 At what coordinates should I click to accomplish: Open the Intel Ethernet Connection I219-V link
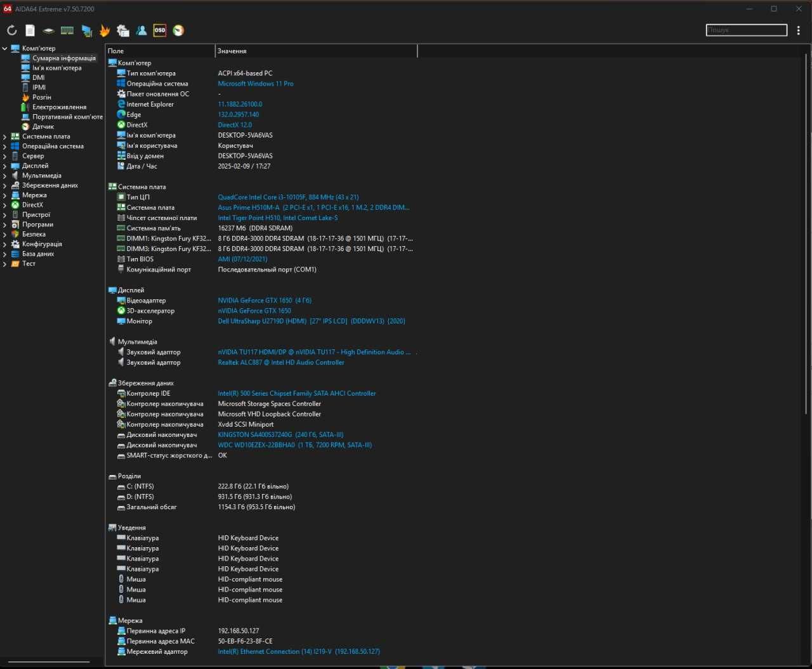(x=299, y=652)
